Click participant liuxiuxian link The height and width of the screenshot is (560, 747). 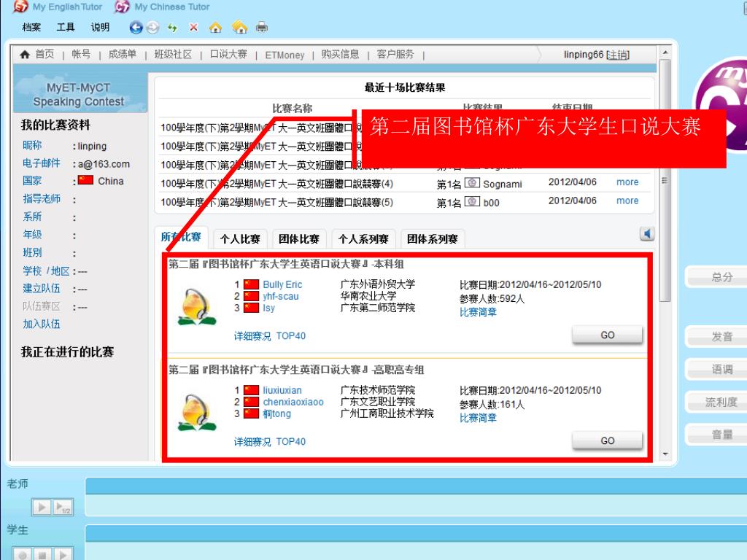click(x=282, y=390)
